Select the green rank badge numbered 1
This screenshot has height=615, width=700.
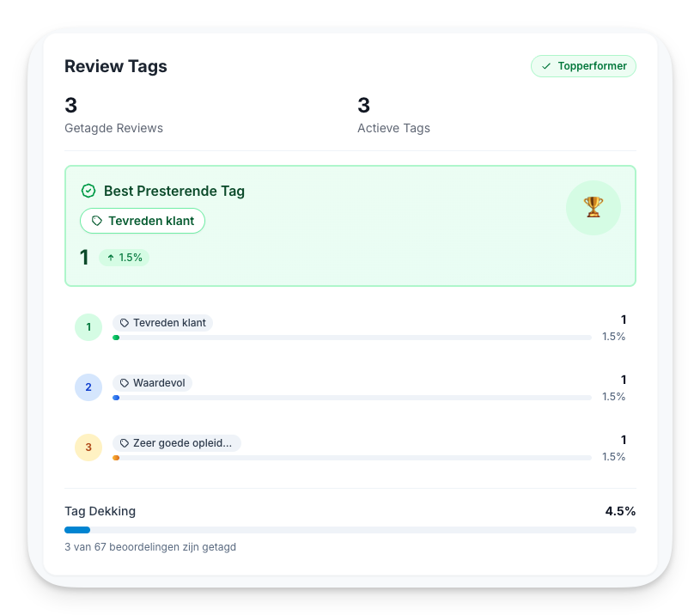point(88,327)
